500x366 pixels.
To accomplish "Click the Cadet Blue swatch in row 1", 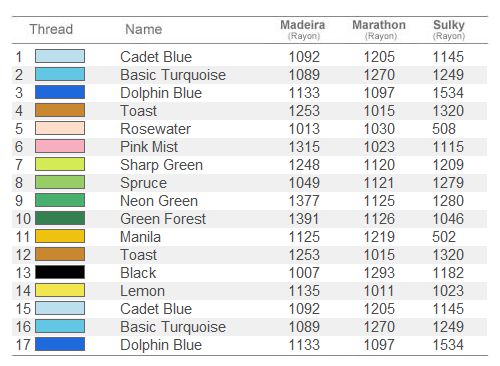I will pyautogui.click(x=60, y=56).
